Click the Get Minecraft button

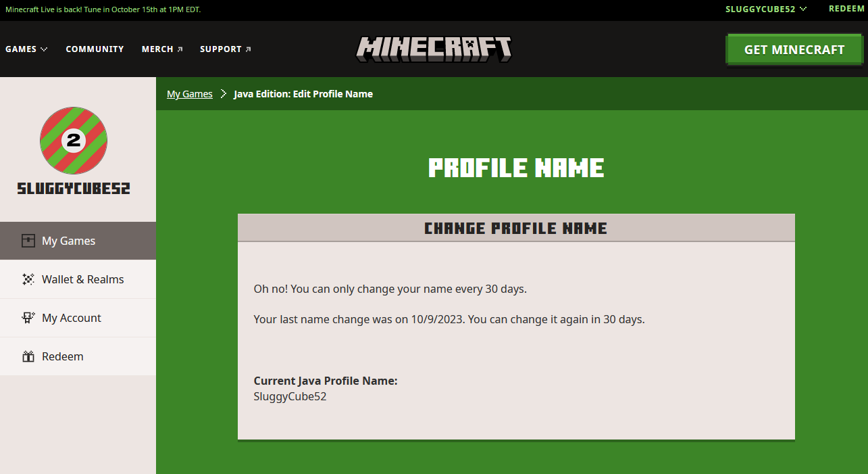pyautogui.click(x=794, y=49)
